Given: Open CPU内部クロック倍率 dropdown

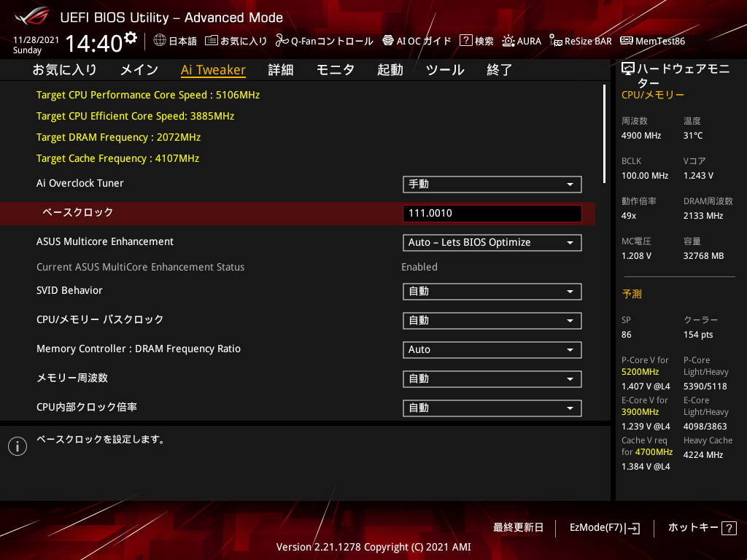Looking at the screenshot, I should [x=492, y=408].
